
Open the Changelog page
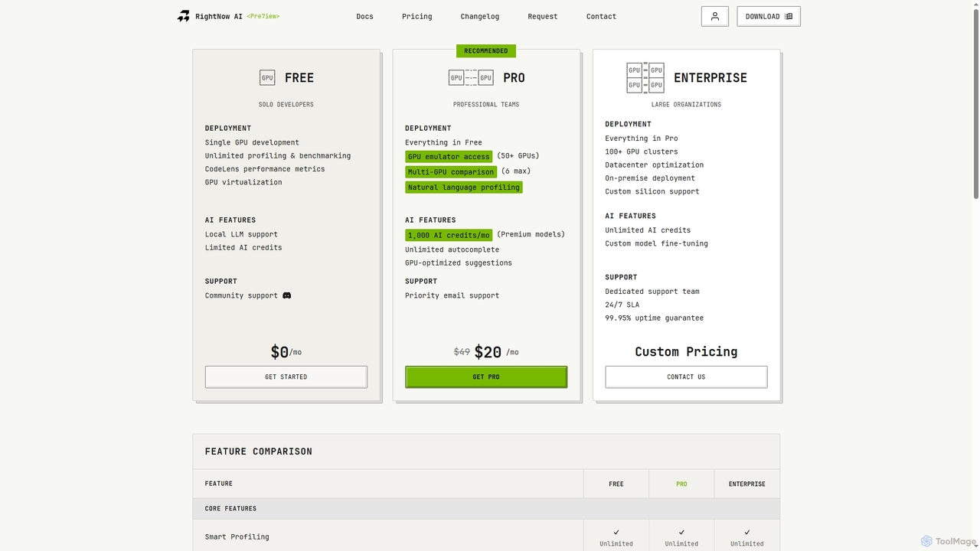click(x=480, y=16)
